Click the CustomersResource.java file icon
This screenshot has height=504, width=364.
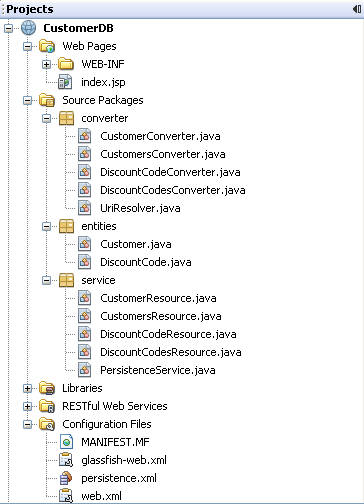[85, 316]
